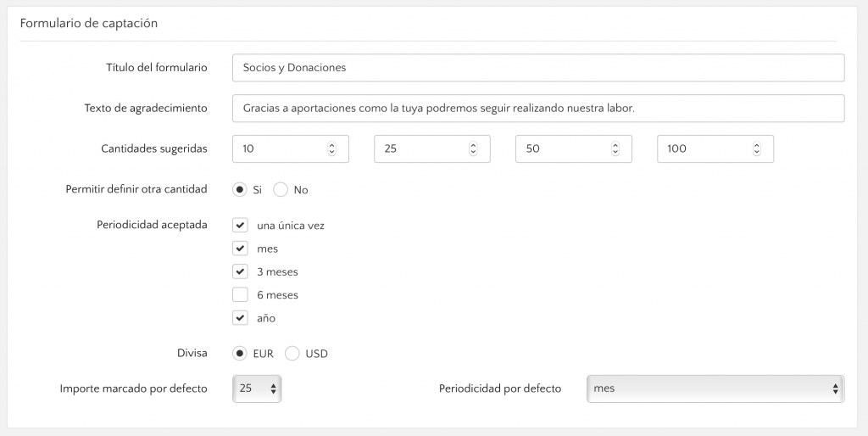Focus the suggested amount field containing 100
The height and width of the screenshot is (436, 868).
pyautogui.click(x=715, y=148)
